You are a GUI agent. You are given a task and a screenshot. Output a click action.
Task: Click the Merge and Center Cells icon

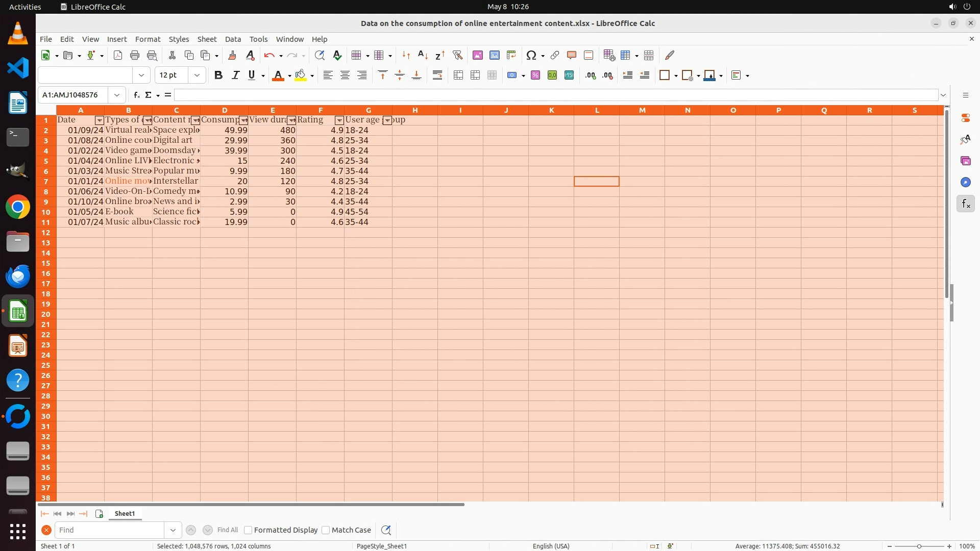458,76
